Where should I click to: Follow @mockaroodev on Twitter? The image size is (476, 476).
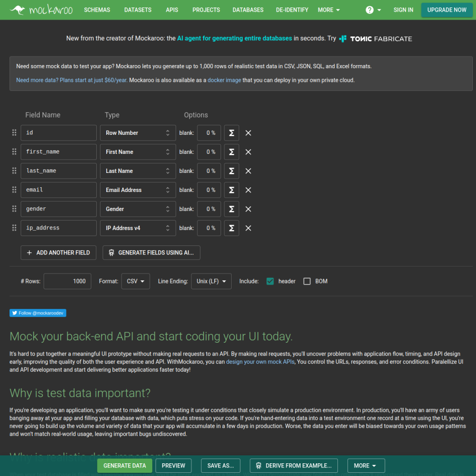(38, 313)
